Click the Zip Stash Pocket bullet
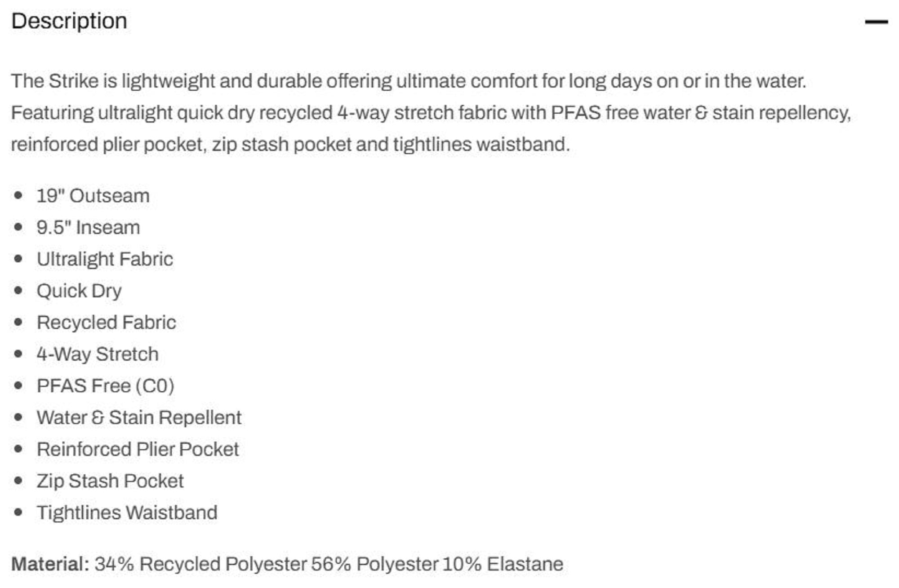 pos(110,481)
